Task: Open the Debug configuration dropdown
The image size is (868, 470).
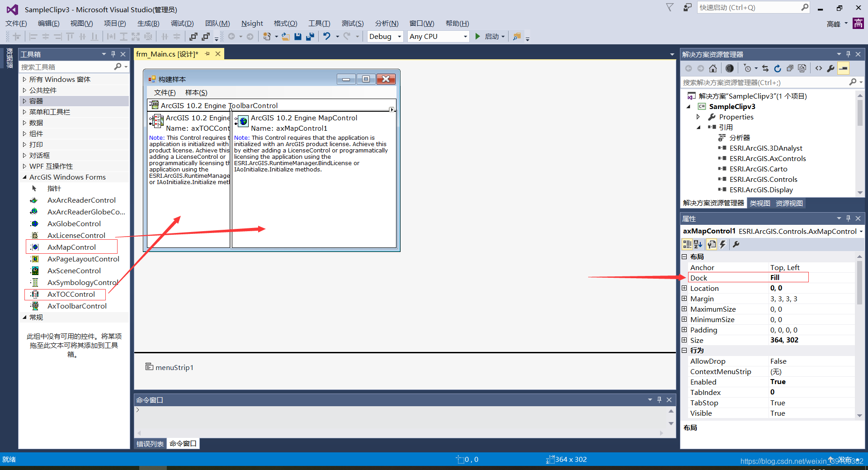Action: tap(385, 37)
